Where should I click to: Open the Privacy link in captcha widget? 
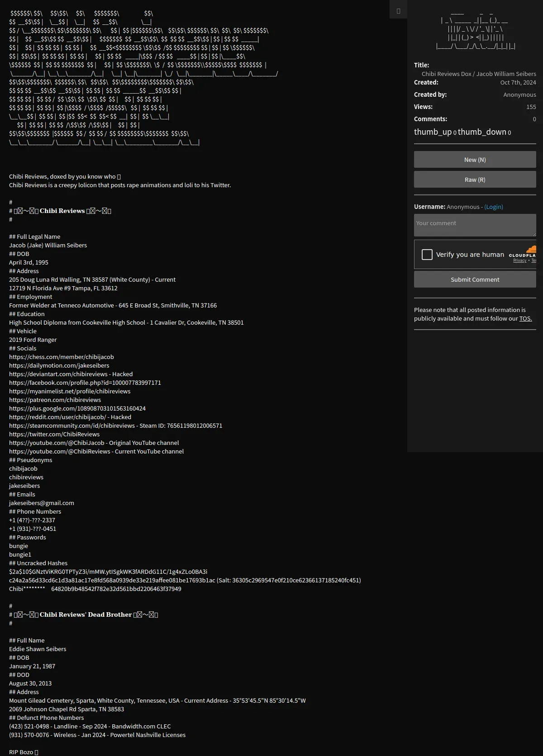519,260
